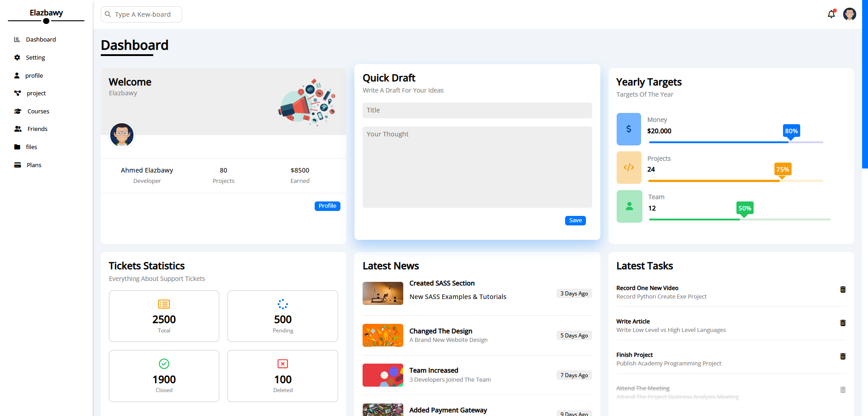Click the project diagram icon in the sidebar
868x416 pixels.
(x=18, y=93)
